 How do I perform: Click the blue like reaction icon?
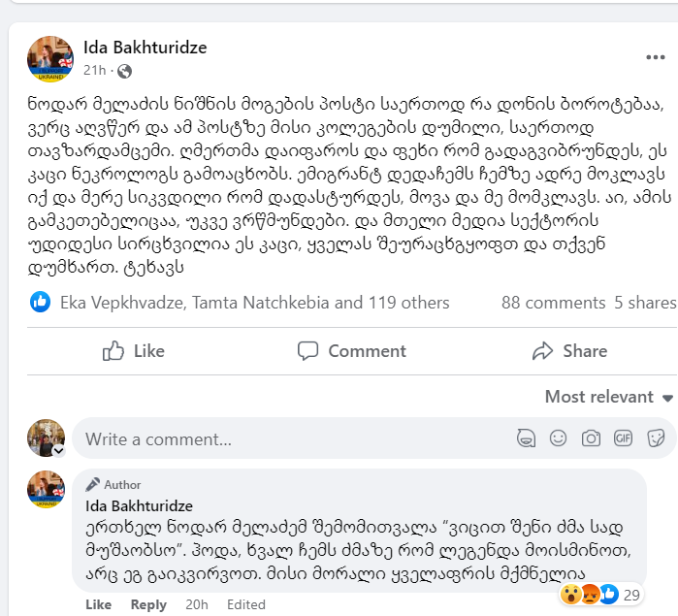pyautogui.click(x=40, y=302)
